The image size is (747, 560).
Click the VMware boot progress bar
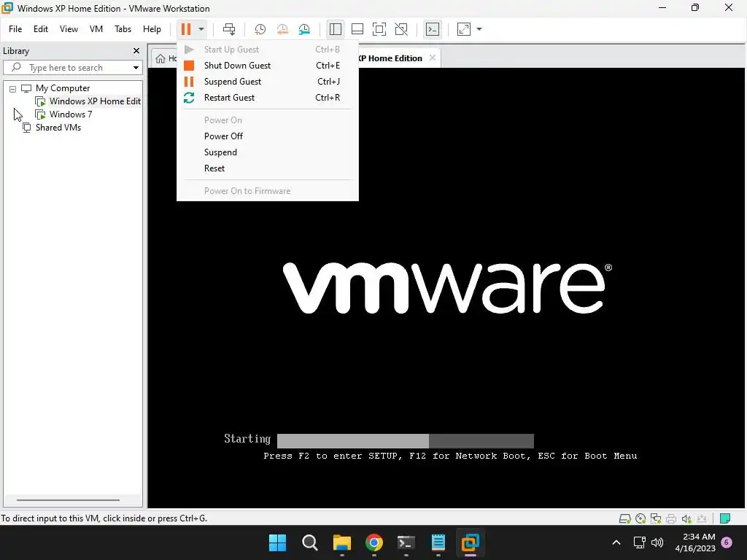coord(406,440)
